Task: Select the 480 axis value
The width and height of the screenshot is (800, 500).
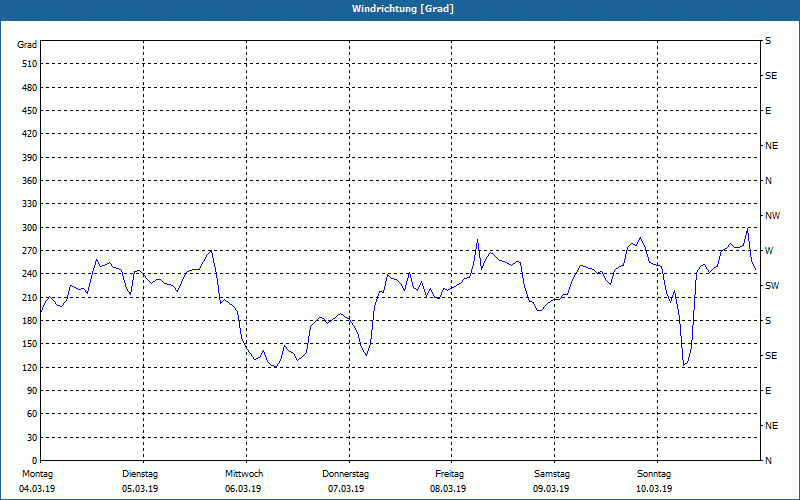Action: [30, 88]
